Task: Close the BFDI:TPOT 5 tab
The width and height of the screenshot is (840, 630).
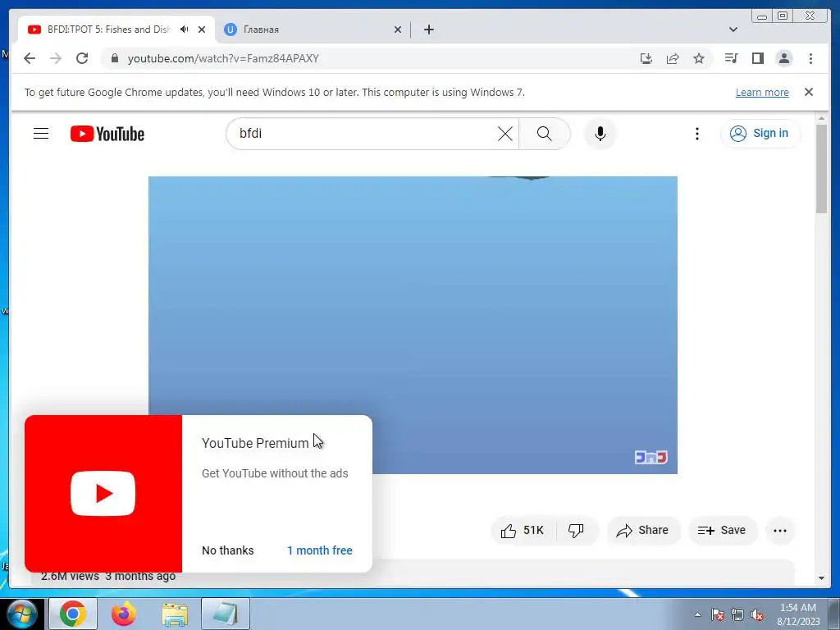Action: coord(202,30)
